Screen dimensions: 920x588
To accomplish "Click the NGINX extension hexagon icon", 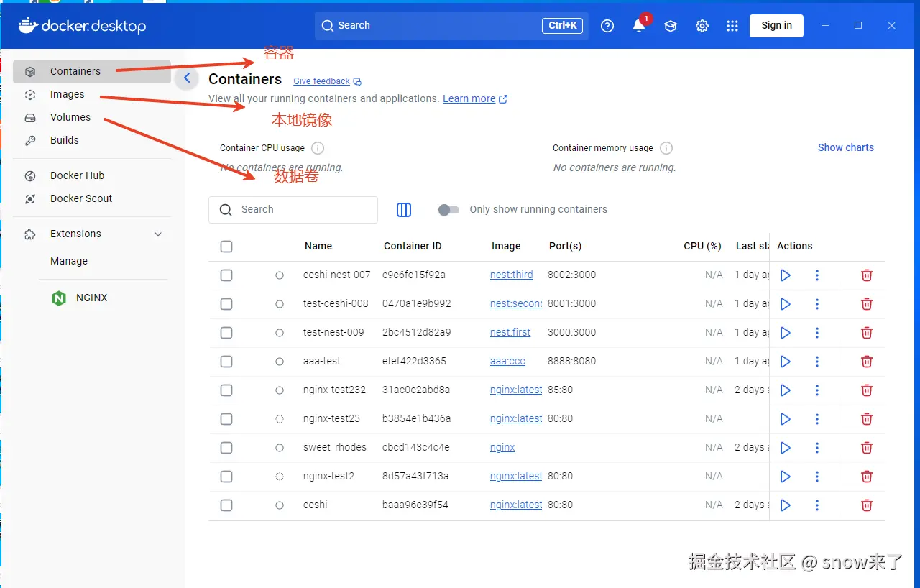I will click(59, 298).
